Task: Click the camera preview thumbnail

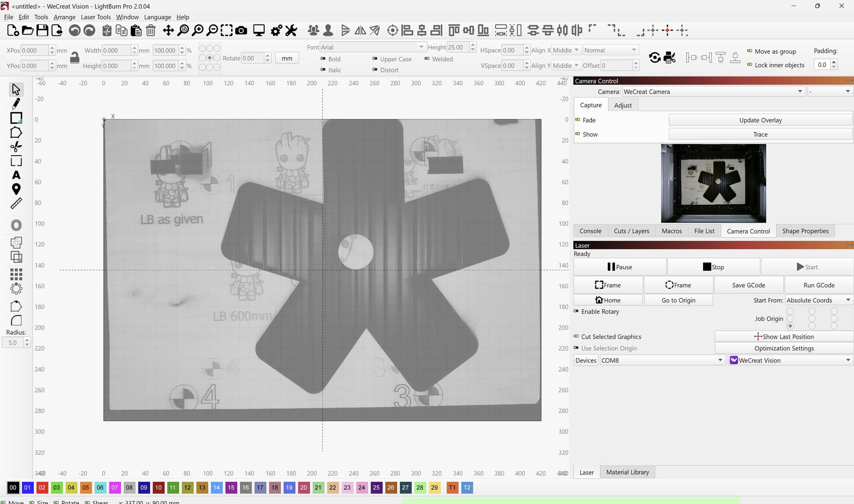Action: [x=713, y=183]
